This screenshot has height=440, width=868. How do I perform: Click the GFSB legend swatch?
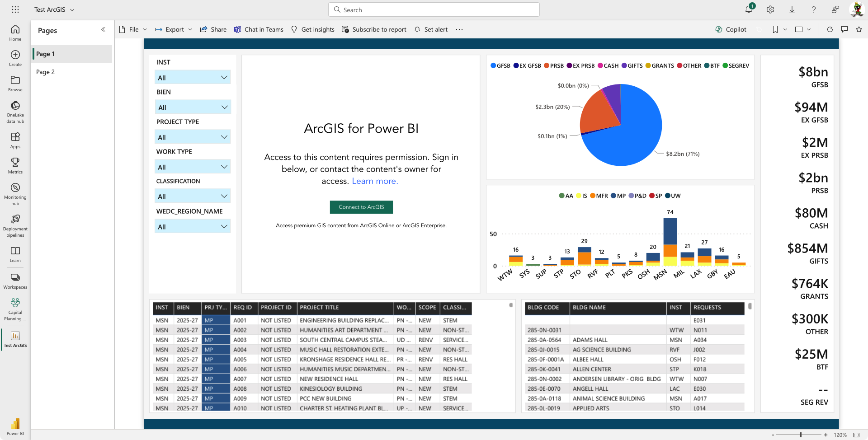point(493,66)
